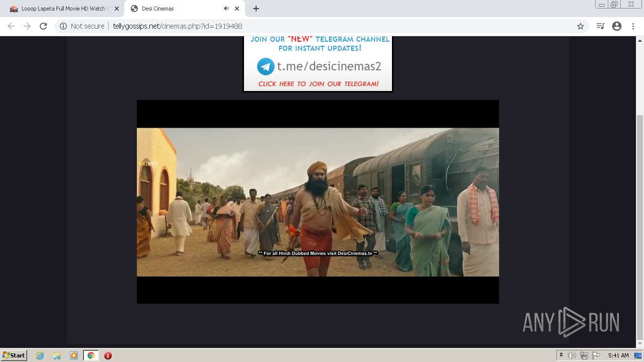Click Join our new Telegram channel banner text
This screenshot has height=362, width=644.
320,44
